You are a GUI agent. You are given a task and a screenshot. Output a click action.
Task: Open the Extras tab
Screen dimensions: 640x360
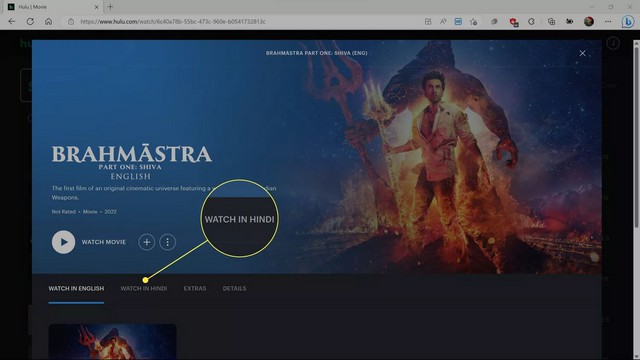(x=195, y=289)
